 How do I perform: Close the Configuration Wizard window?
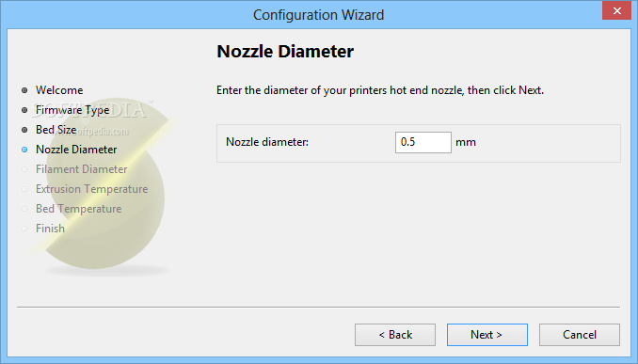(x=617, y=10)
